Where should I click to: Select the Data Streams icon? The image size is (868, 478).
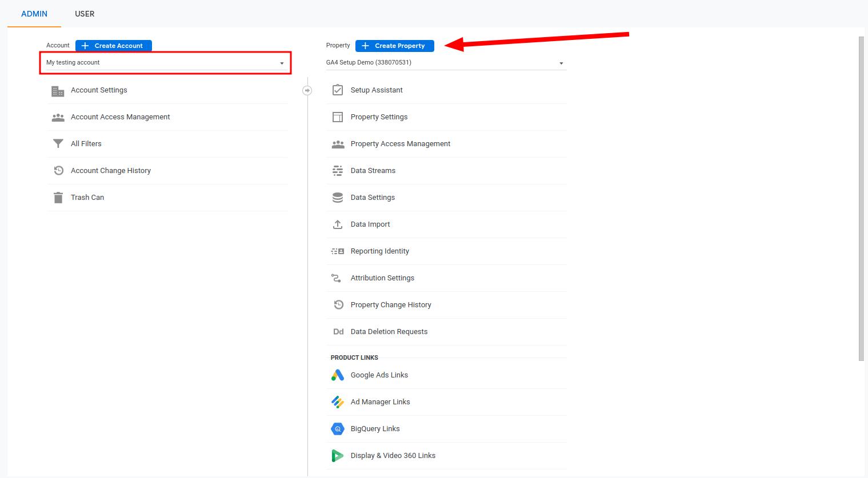[x=338, y=170]
